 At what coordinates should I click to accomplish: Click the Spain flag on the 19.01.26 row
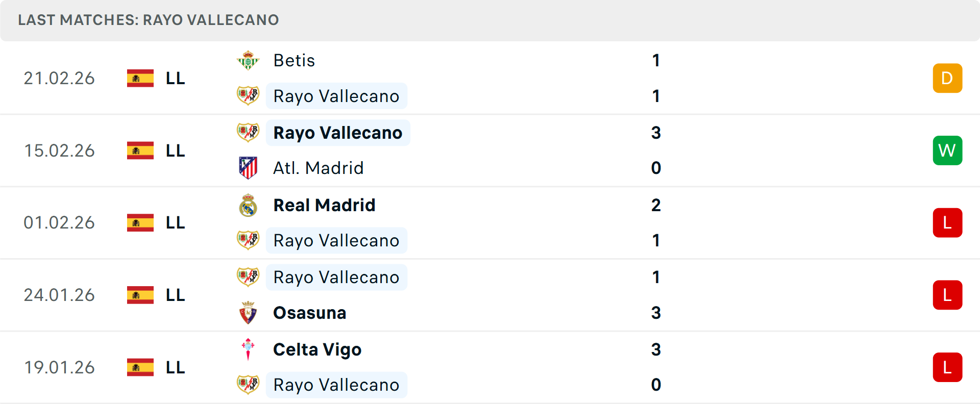point(139,367)
